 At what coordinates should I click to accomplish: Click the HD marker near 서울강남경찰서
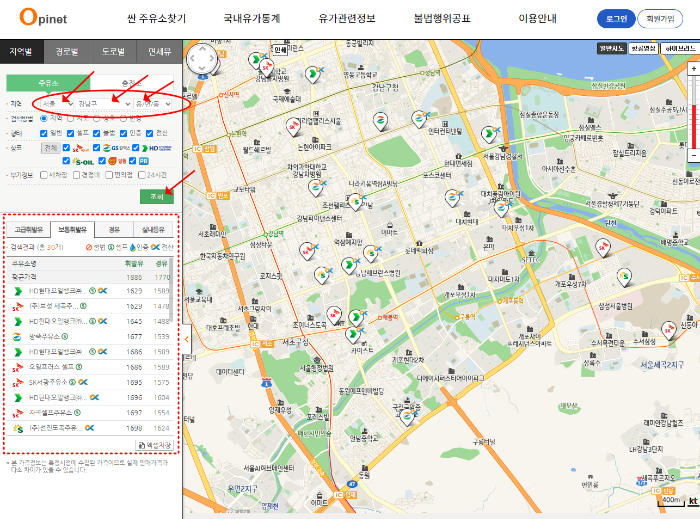(x=489, y=134)
